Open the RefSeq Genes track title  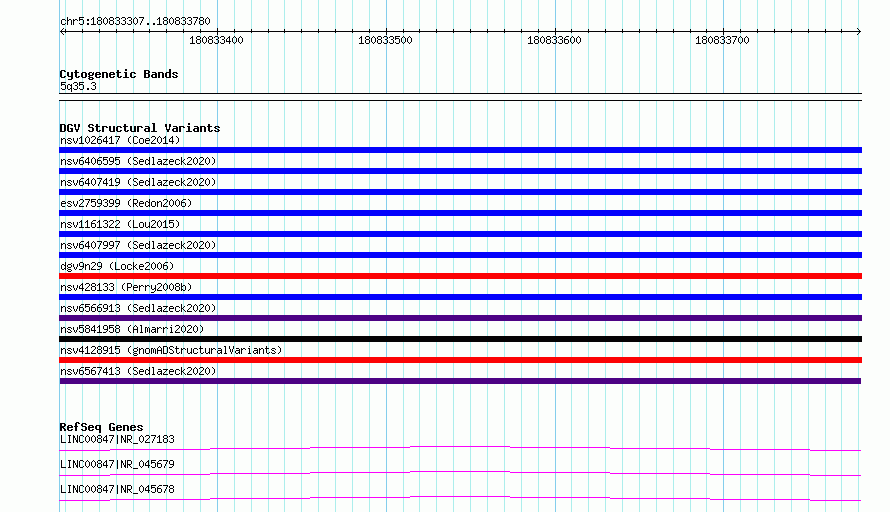[x=101, y=427]
